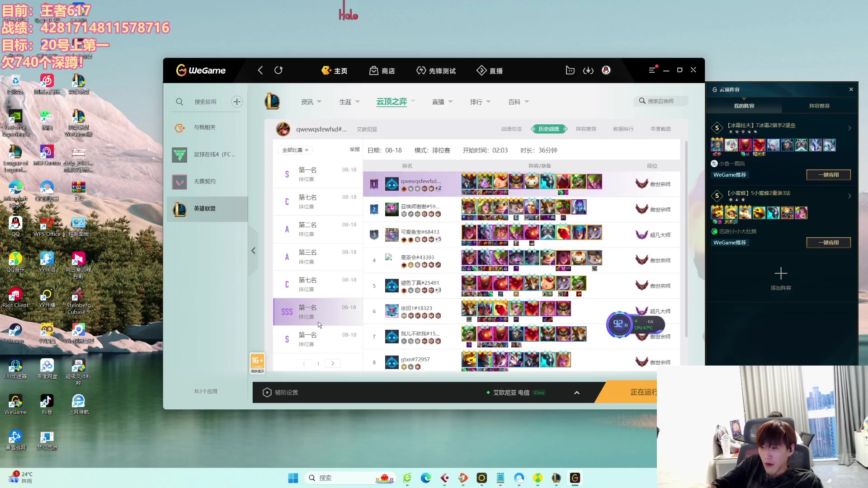Expand the 7冰霜2猎手2堡垒 lineup
This screenshot has height=488, width=868.
click(x=849, y=128)
